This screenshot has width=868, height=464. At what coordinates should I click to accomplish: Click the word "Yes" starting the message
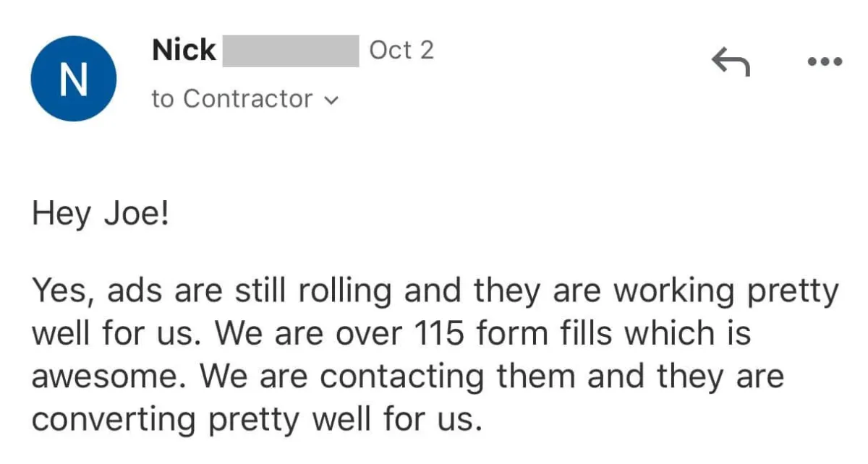coord(59,292)
